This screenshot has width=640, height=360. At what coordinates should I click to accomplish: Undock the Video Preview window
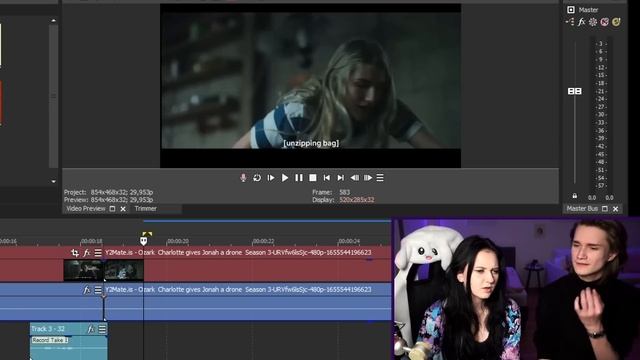(112, 209)
